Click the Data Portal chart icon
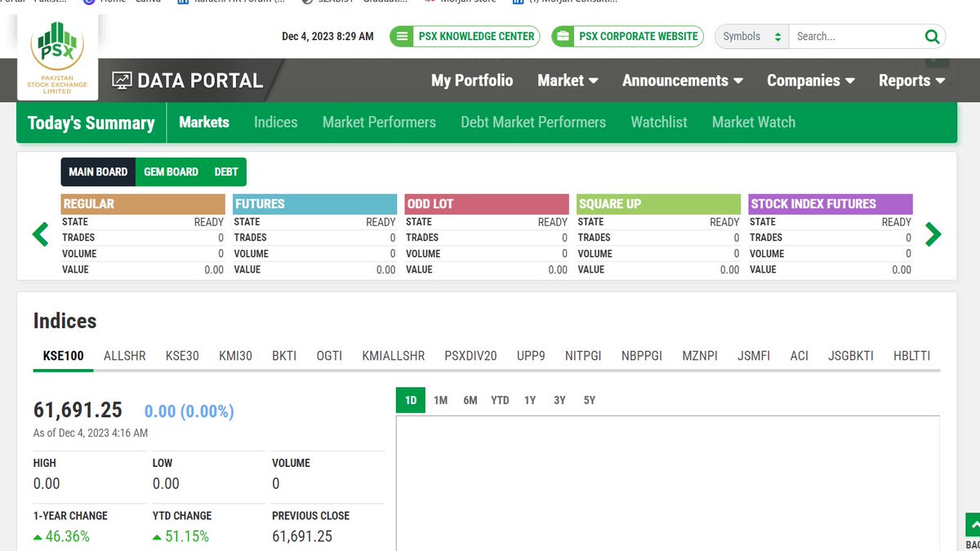 pos(122,80)
